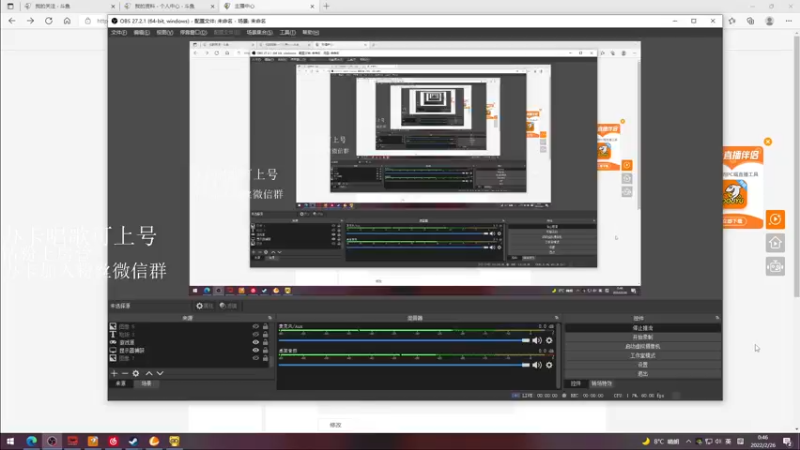Remove selected source with the minus icon
The height and width of the screenshot is (450, 800).
124,373
